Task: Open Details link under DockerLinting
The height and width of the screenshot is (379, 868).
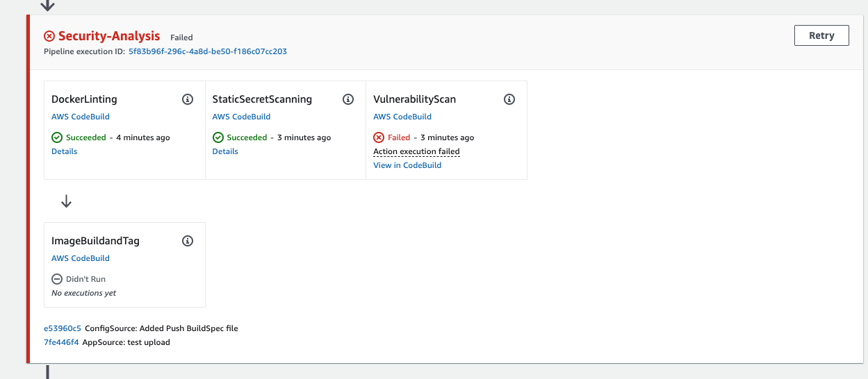Action: pyautogui.click(x=65, y=151)
